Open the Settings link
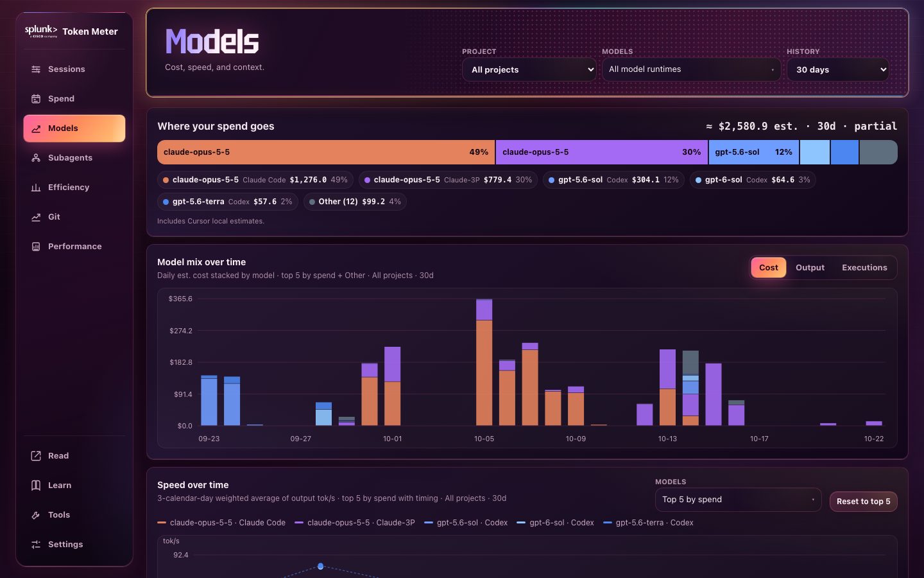924x578 pixels. click(x=74, y=545)
